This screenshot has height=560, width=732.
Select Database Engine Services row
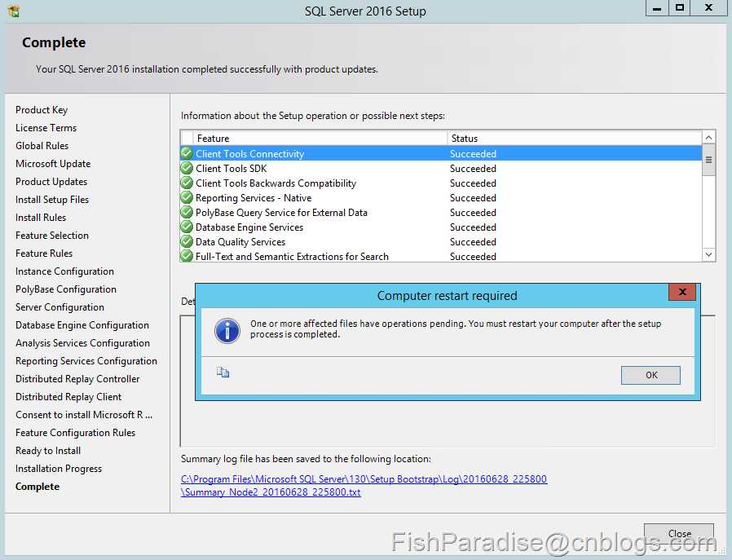[x=441, y=227]
